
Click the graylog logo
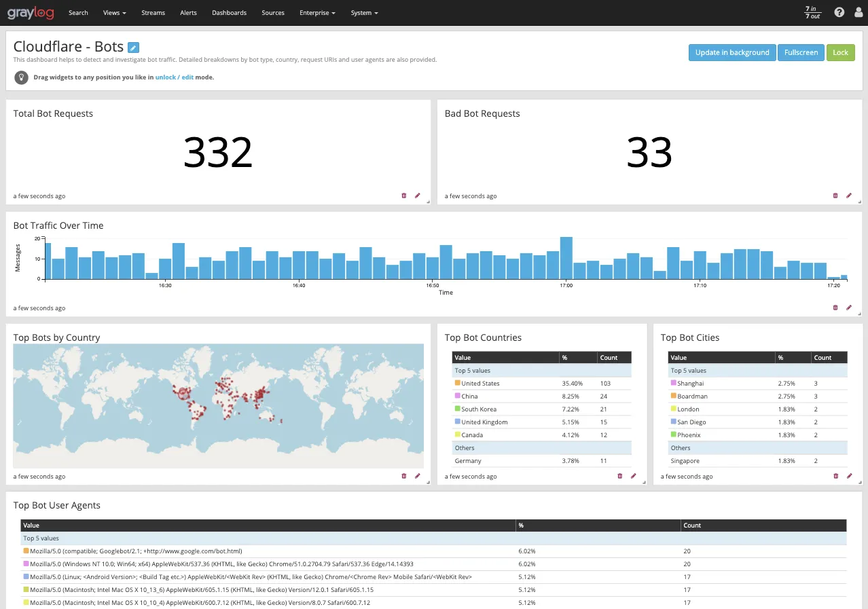click(x=31, y=12)
